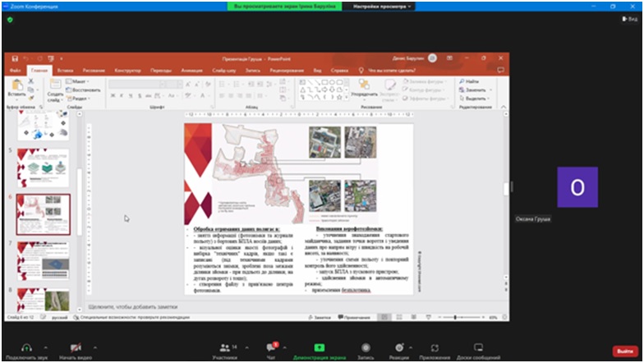Viewport: 644px width, 363px height.
Task: Click the purple avatar tile of Оксана Груша
Action: 577,187
